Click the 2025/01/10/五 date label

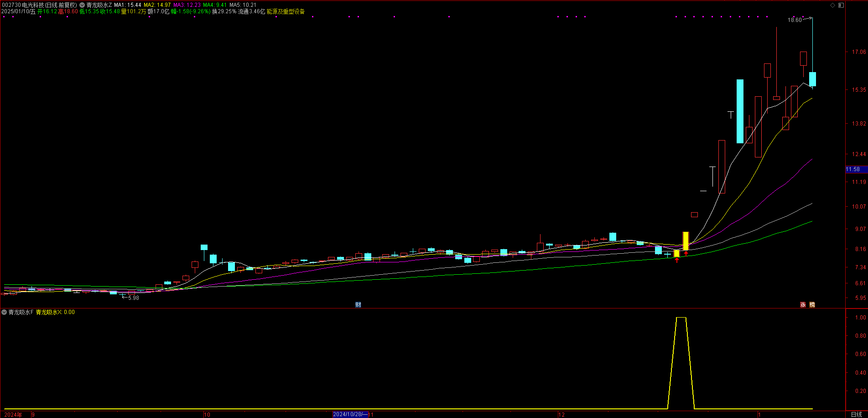(x=18, y=11)
